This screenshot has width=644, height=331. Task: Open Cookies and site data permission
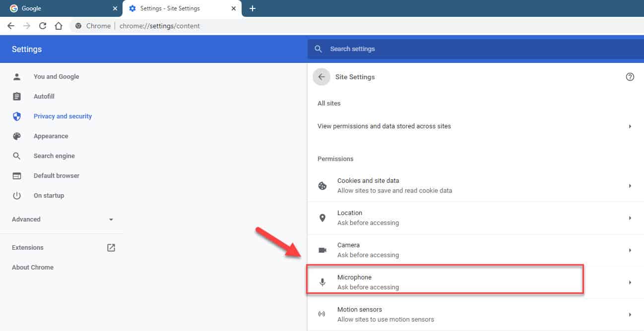pyautogui.click(x=475, y=186)
